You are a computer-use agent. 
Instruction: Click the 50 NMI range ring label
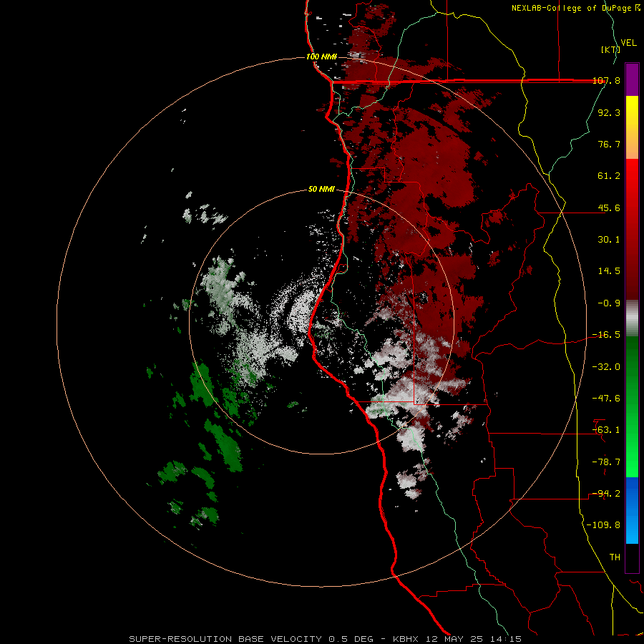(x=321, y=190)
